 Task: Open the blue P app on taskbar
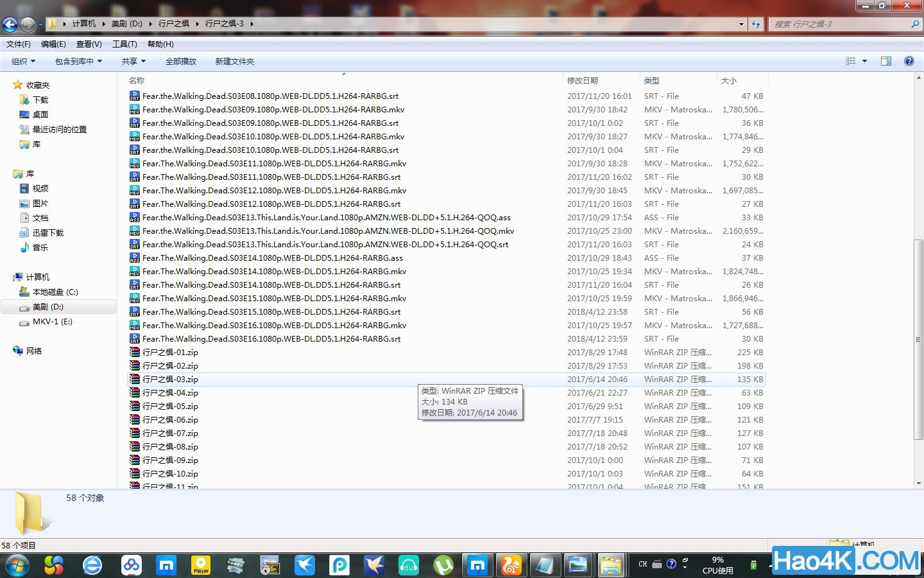coord(339,566)
